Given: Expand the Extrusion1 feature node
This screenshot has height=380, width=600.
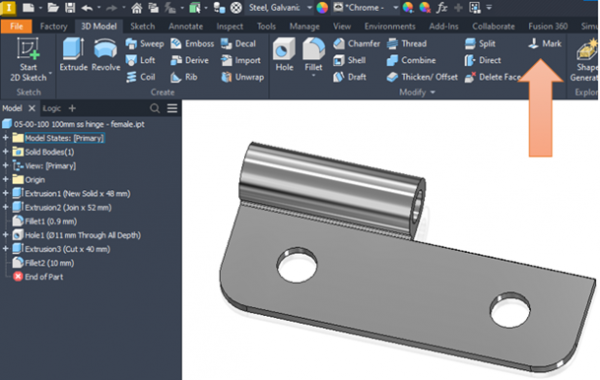Looking at the screenshot, I should pos(5,194).
